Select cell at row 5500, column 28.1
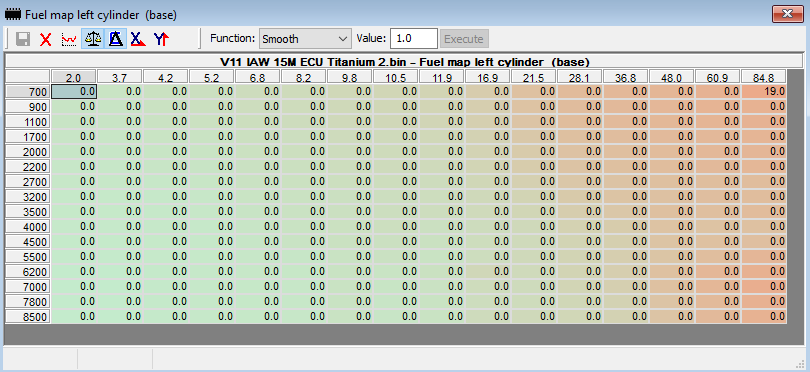 click(x=580, y=256)
